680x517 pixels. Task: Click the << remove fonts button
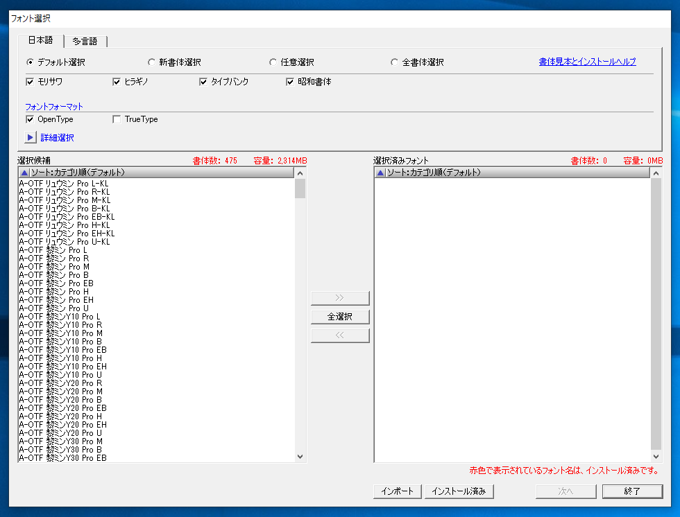point(340,335)
